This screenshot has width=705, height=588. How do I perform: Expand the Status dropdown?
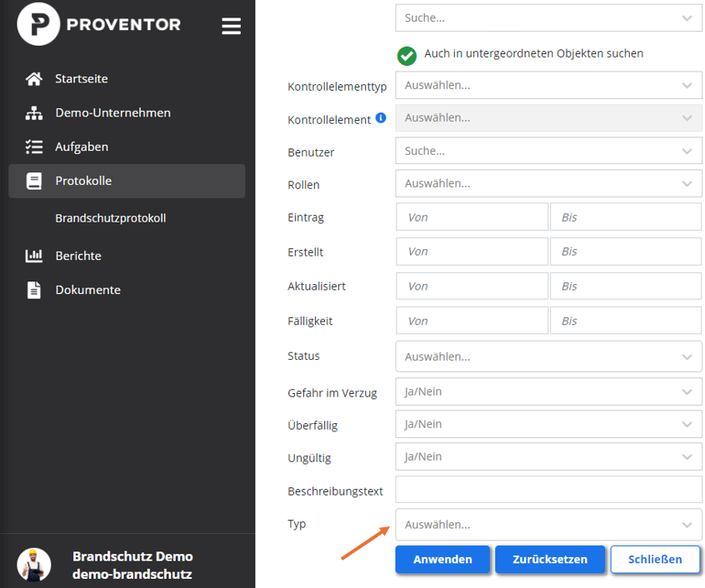[x=548, y=356]
